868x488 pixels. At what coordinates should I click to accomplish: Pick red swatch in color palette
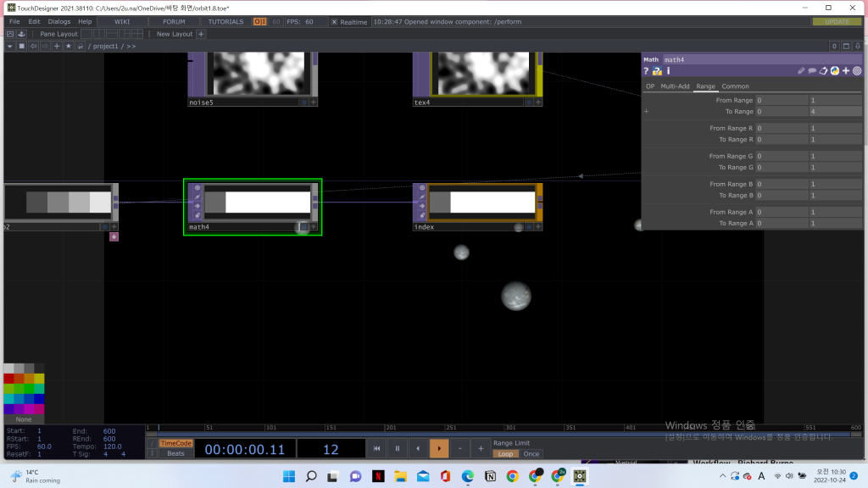pos(8,379)
